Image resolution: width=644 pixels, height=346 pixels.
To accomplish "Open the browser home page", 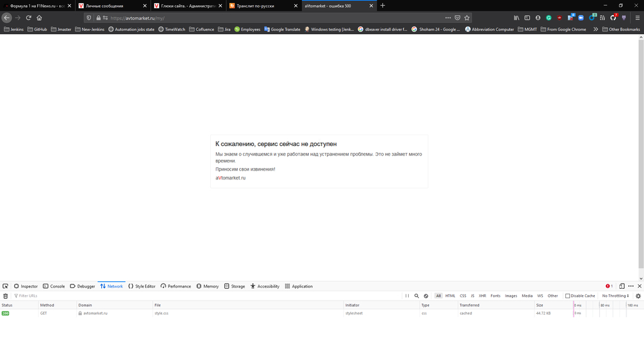I will pos(39,18).
